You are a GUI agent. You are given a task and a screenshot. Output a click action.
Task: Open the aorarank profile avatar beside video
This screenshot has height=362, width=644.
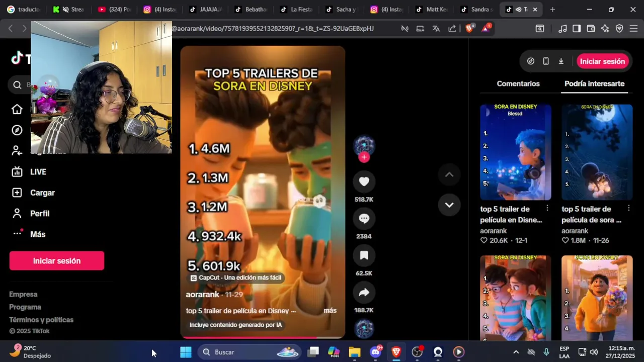(364, 146)
